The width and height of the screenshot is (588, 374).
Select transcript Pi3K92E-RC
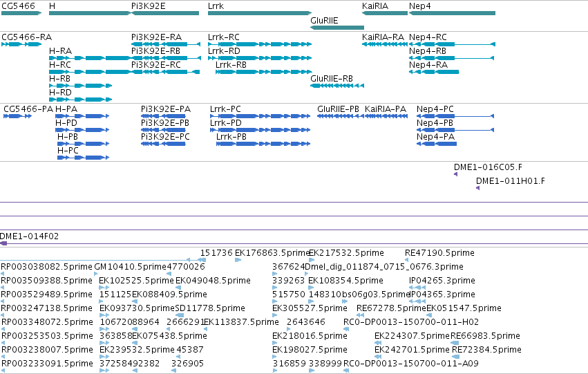165,72
